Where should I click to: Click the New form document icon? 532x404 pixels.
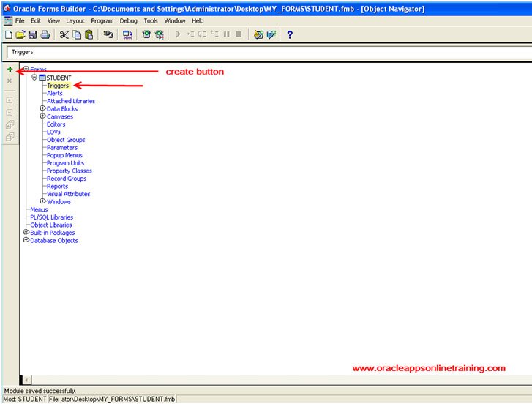click(x=9, y=34)
